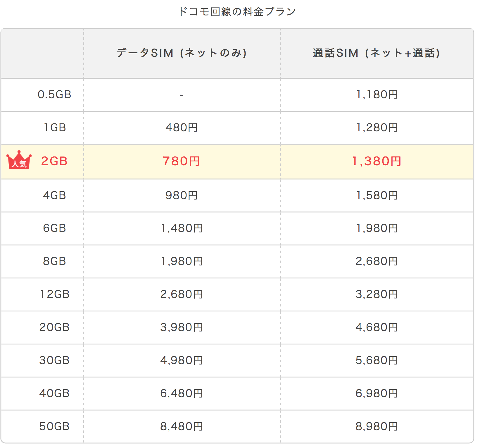The height and width of the screenshot is (448, 480).
Task: Click the 8,980円 price
Action: [377, 426]
